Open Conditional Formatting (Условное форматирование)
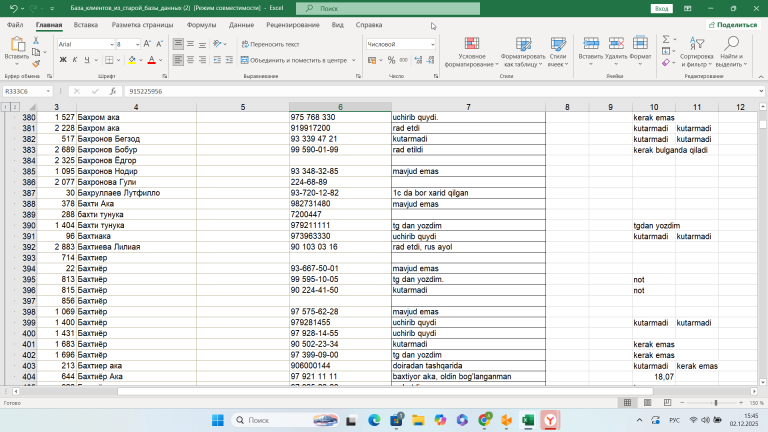Screen dimensions: 768x432 click(472, 52)
